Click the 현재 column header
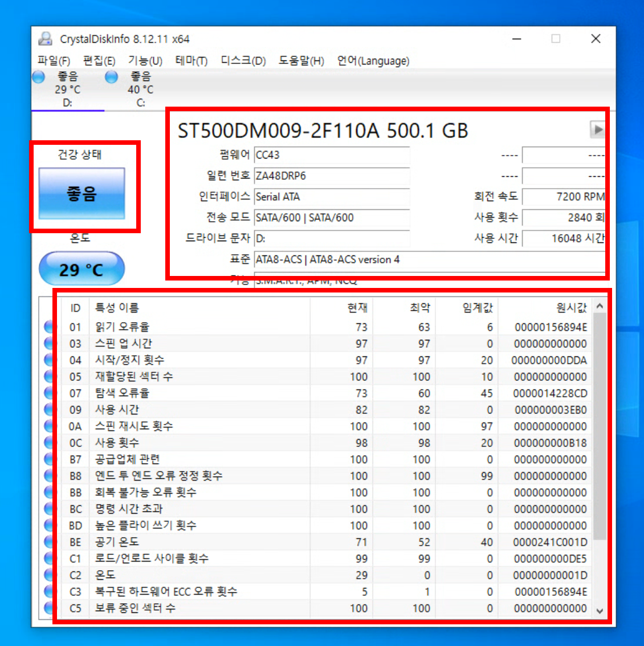The width and height of the screenshot is (644, 646). 341,308
